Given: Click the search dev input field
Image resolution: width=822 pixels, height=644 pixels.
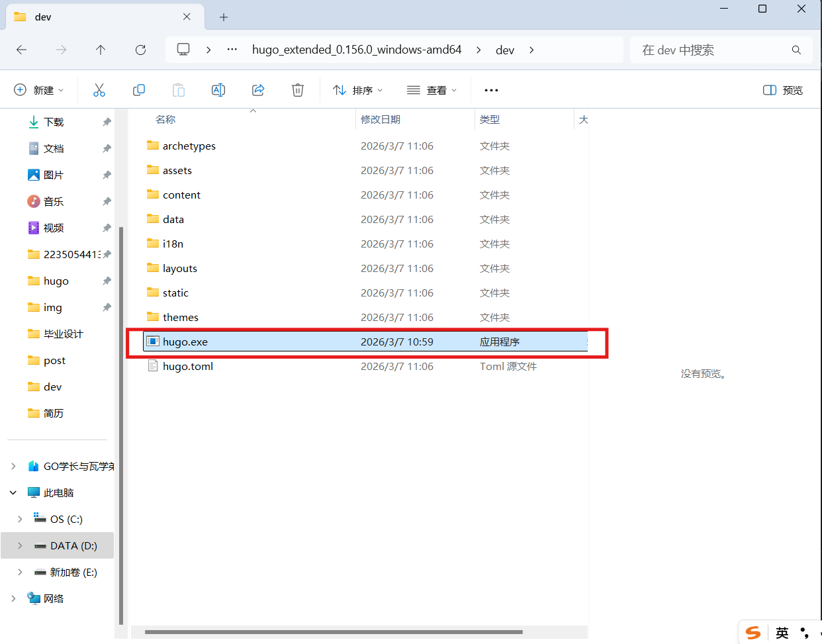Looking at the screenshot, I should (x=711, y=50).
